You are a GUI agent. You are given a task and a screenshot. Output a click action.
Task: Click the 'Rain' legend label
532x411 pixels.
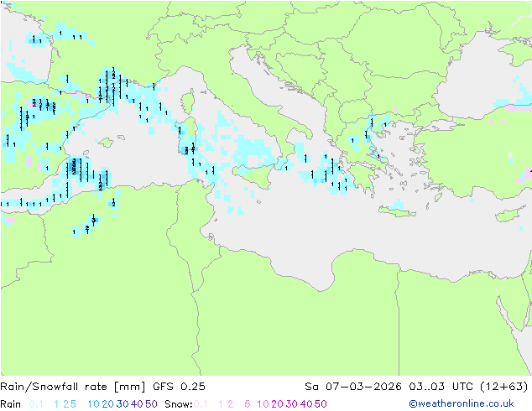(11, 404)
